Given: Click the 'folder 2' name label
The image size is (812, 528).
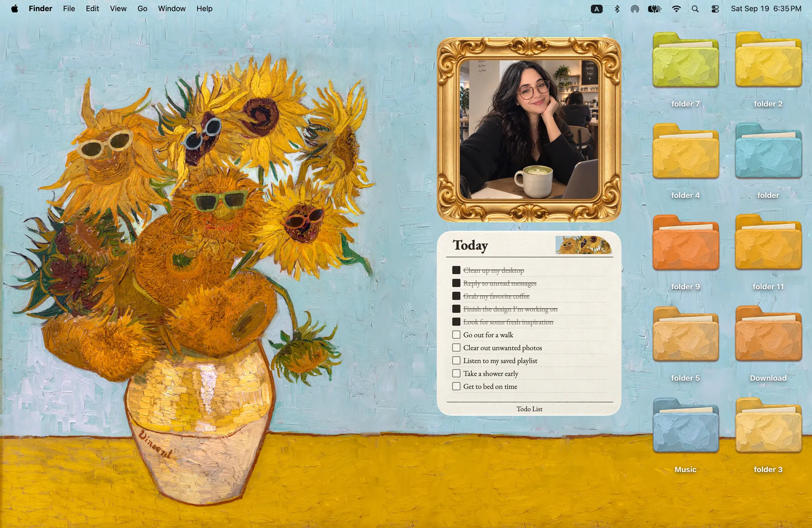Looking at the screenshot, I should (768, 104).
